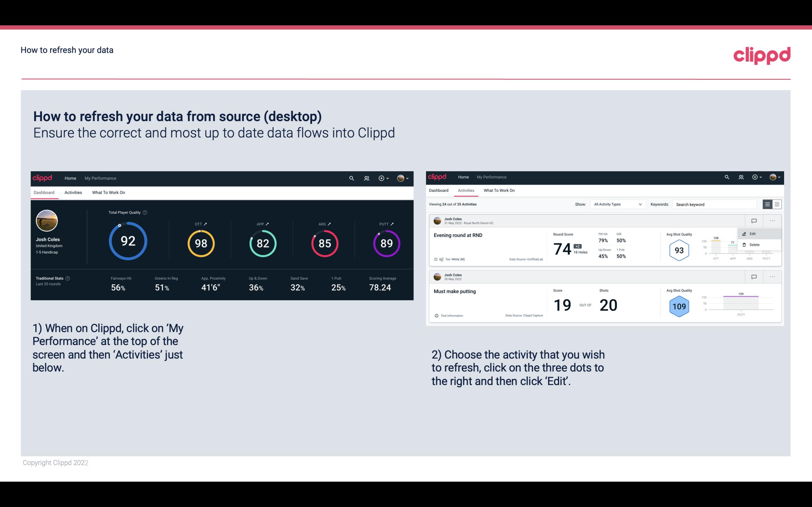The width and height of the screenshot is (812, 507).
Task: Click the chat/comment icon on Must make putting activity
Action: coord(754,276)
